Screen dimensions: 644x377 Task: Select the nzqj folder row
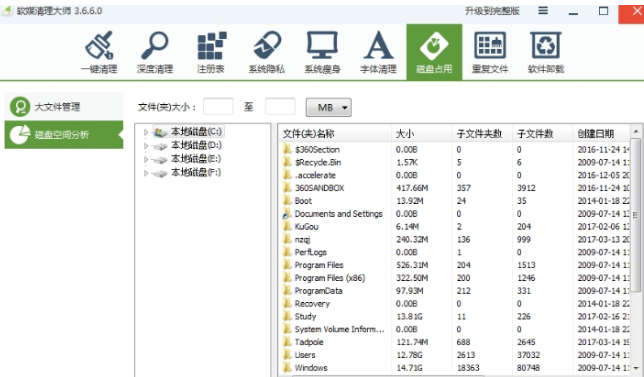(455, 239)
